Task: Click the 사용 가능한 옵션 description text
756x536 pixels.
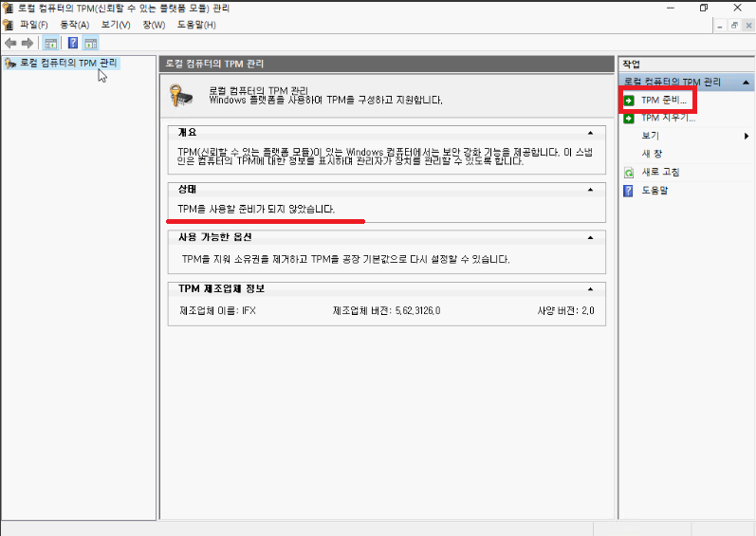Action: pos(345,259)
